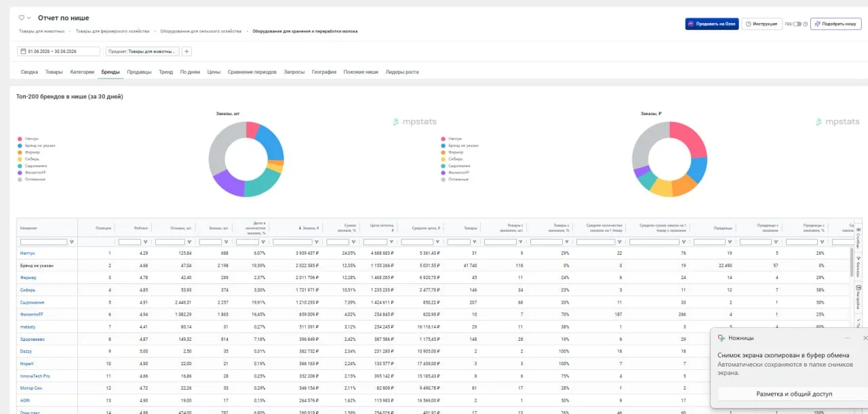Image resolution: width=868 pixels, height=414 pixels.
Task: Click filter funnel icon for Средняя цена column
Action: [438, 242]
